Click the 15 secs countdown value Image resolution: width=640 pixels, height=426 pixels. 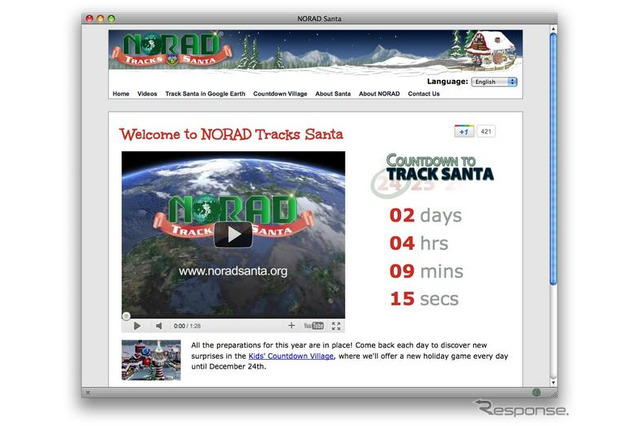point(424,299)
